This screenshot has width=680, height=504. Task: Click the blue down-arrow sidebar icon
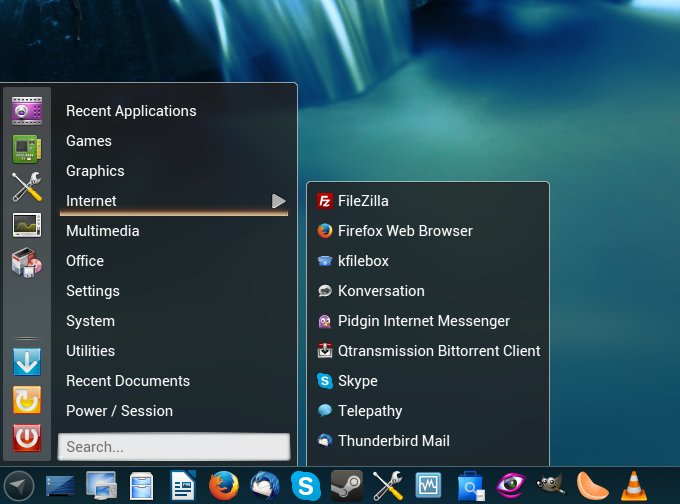(27, 361)
